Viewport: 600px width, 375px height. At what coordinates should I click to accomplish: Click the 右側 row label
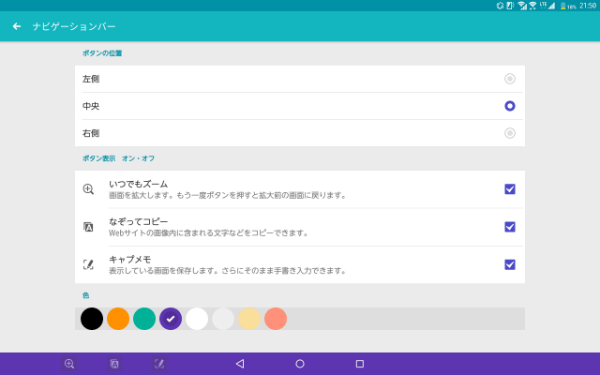pos(91,134)
